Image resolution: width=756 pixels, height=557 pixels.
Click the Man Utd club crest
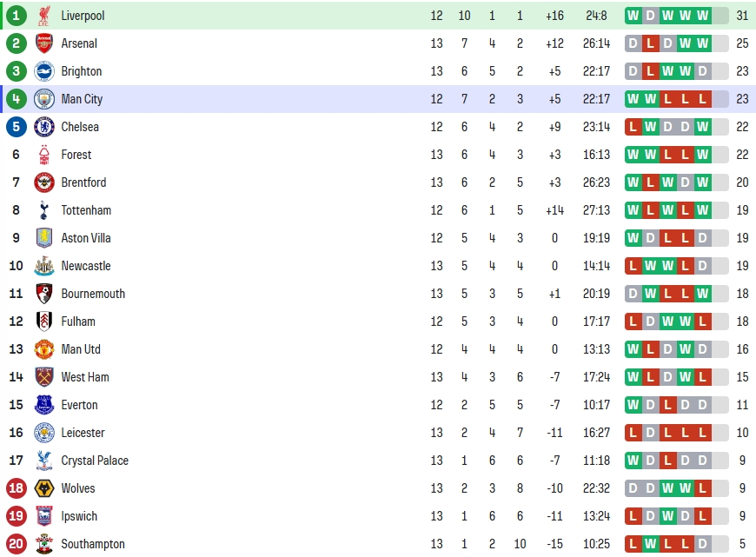(43, 349)
